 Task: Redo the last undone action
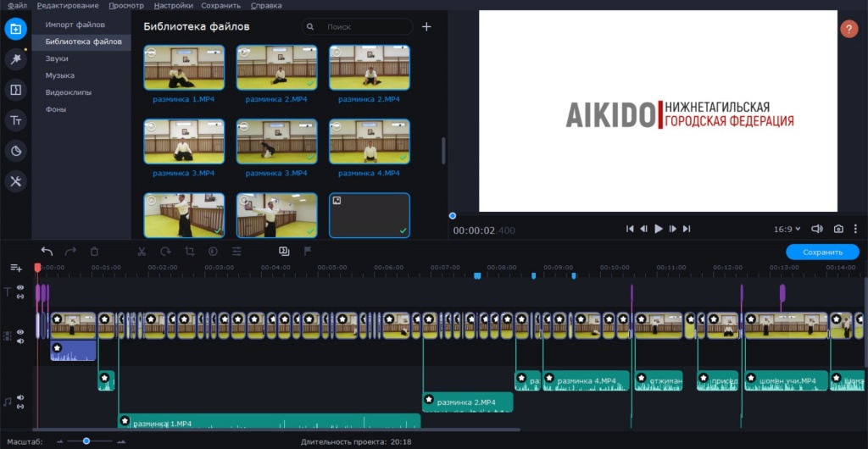(x=70, y=252)
